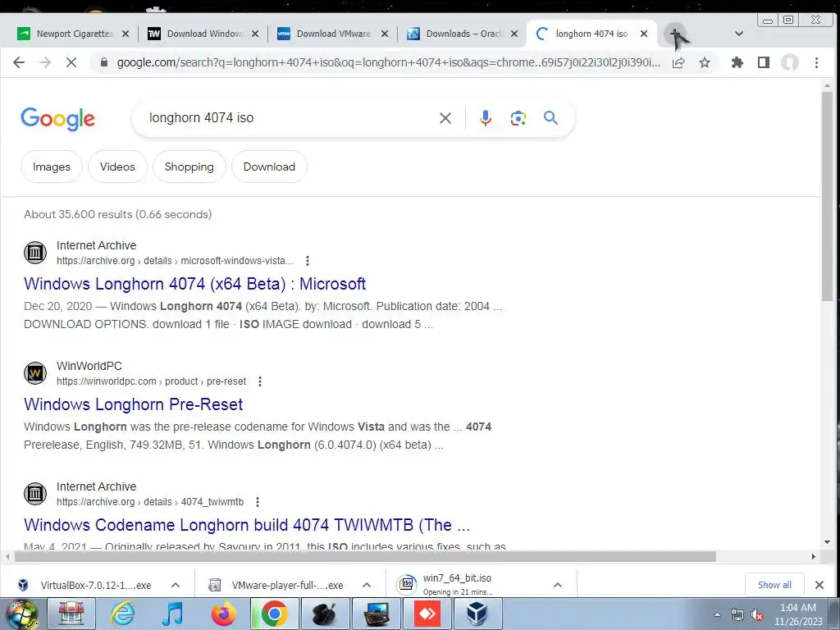Stop loading the page
The image size is (840, 630).
click(71, 62)
